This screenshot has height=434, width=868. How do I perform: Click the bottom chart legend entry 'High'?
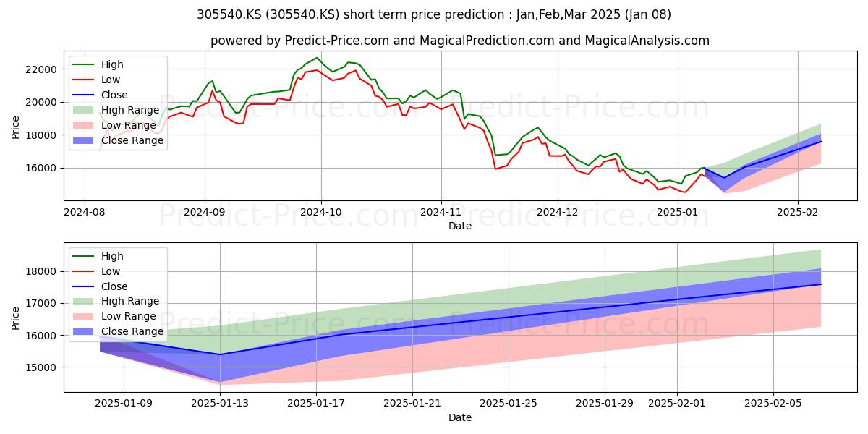[x=112, y=256]
